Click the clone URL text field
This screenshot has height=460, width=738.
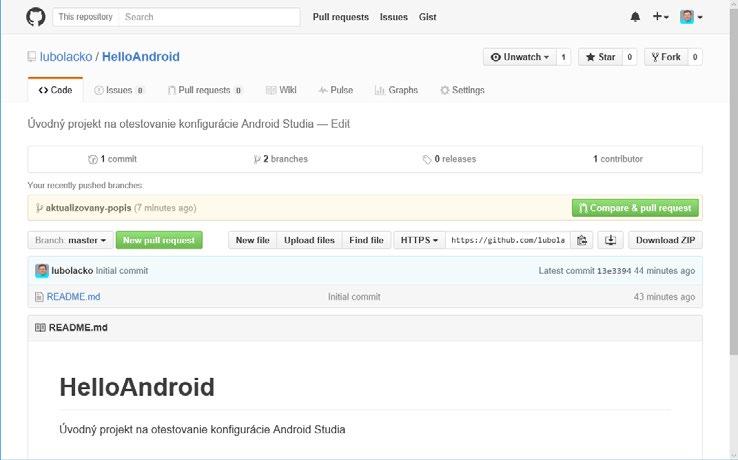(507, 240)
